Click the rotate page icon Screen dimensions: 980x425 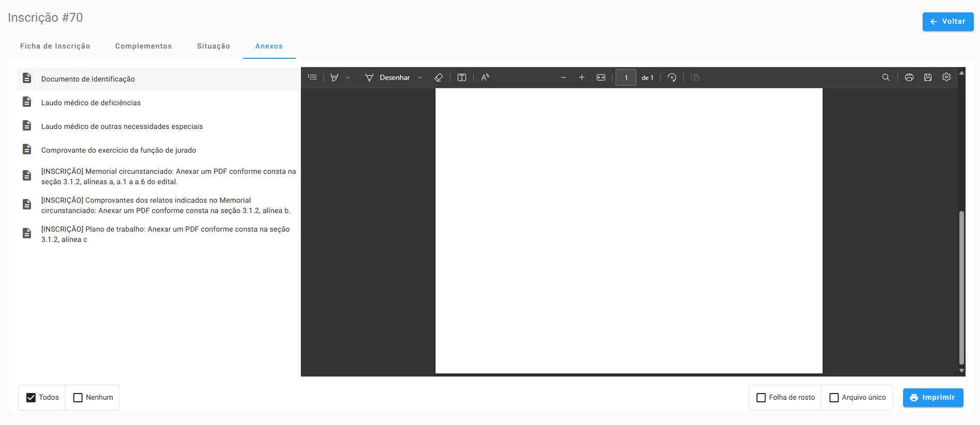click(672, 77)
